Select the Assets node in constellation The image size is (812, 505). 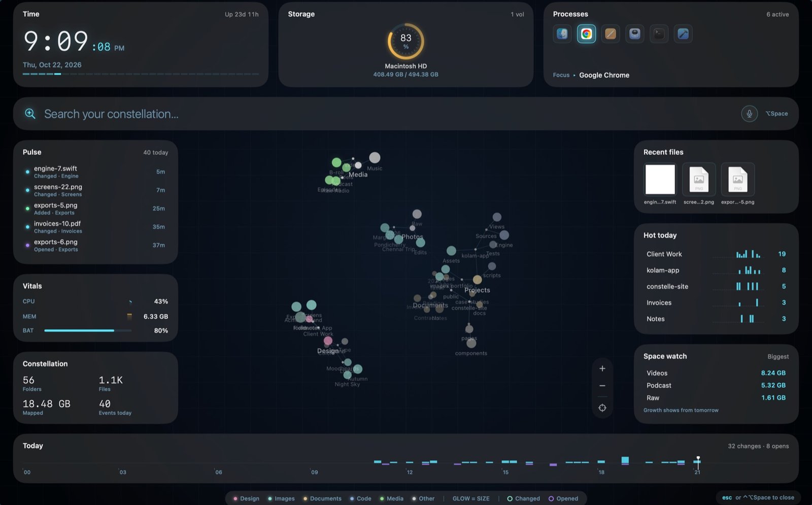click(x=451, y=251)
